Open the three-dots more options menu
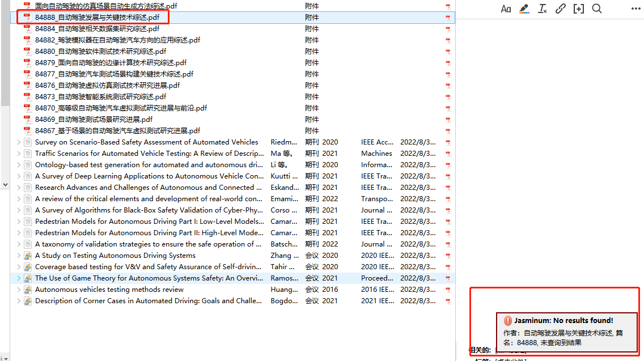The image size is (644, 361). click(x=635, y=9)
